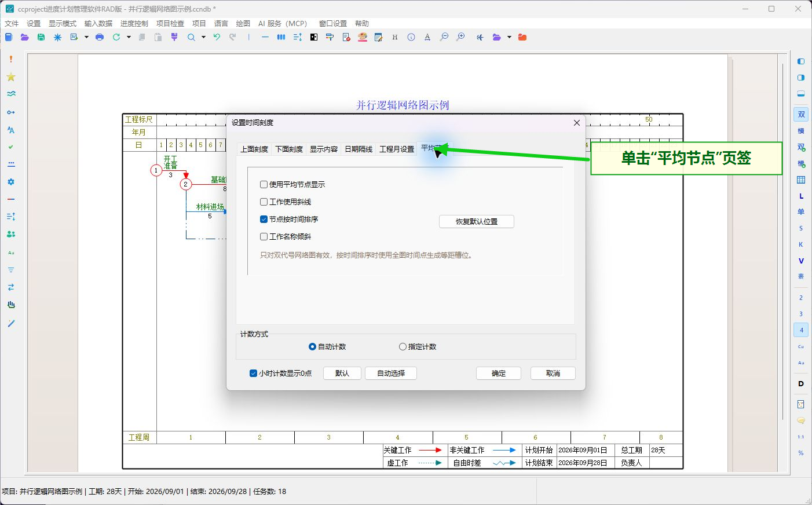Click the green refresh arrow icon

coord(116,37)
